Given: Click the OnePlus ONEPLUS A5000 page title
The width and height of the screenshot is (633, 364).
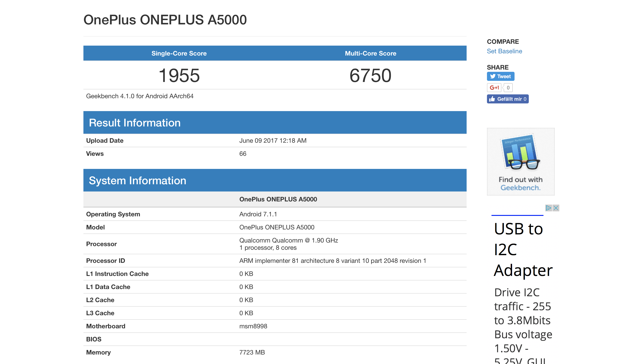Looking at the screenshot, I should tap(165, 20).
